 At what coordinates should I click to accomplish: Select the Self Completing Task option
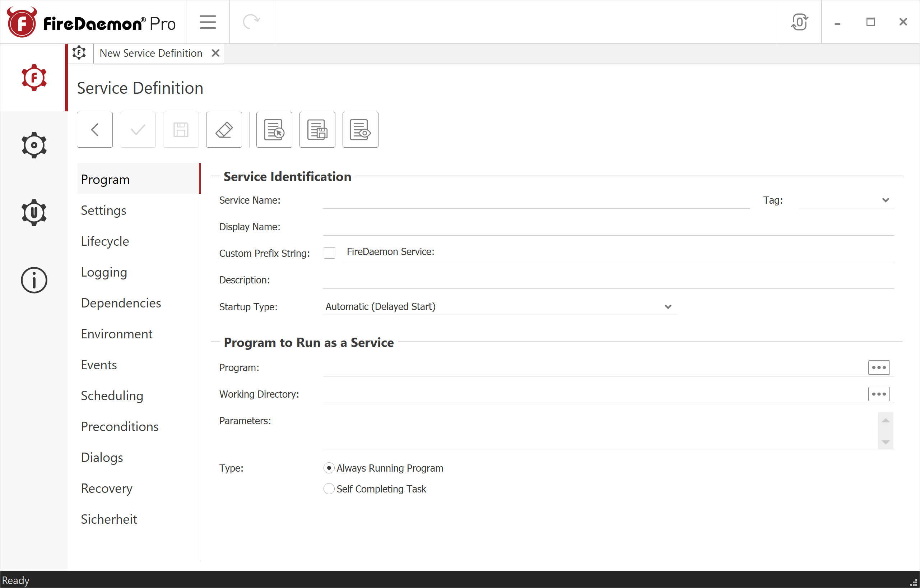click(x=329, y=489)
